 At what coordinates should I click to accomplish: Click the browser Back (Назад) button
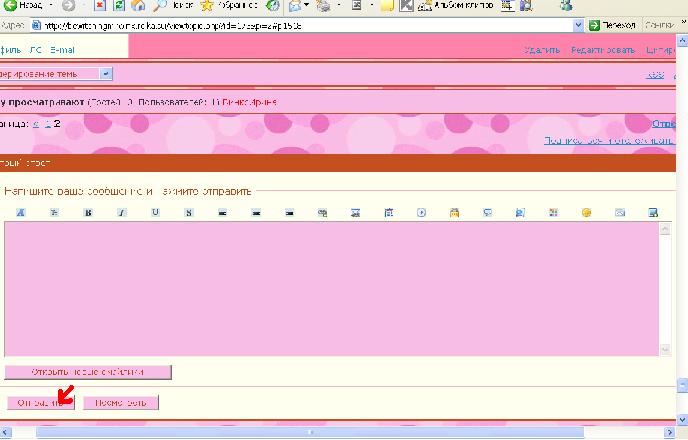coord(22,5)
